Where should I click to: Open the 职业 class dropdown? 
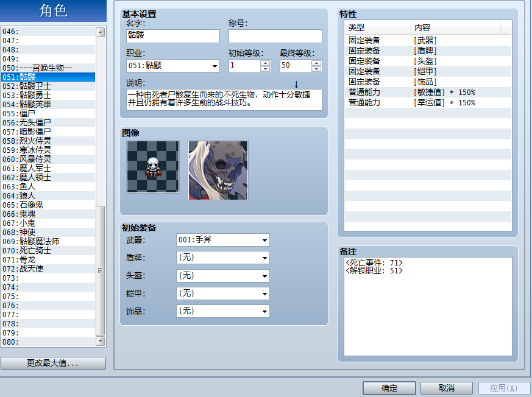pyautogui.click(x=173, y=66)
